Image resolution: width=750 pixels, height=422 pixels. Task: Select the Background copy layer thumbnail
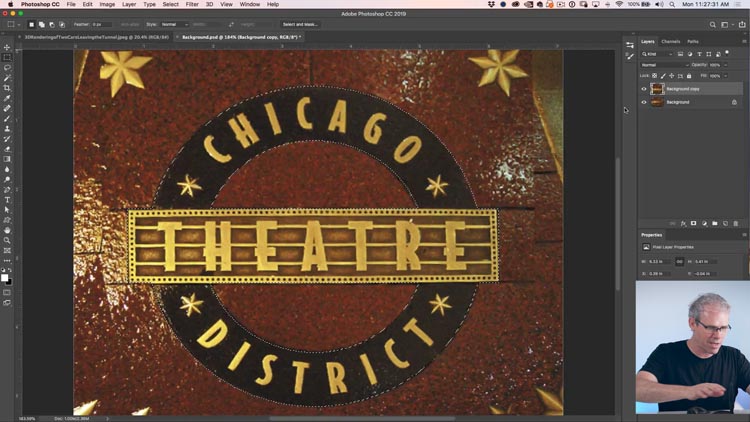[657, 89]
